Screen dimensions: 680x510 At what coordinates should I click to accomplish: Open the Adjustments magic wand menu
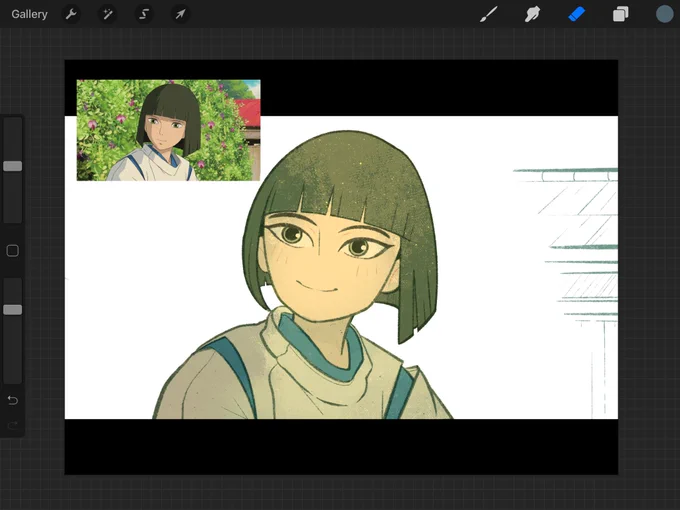pyautogui.click(x=107, y=14)
